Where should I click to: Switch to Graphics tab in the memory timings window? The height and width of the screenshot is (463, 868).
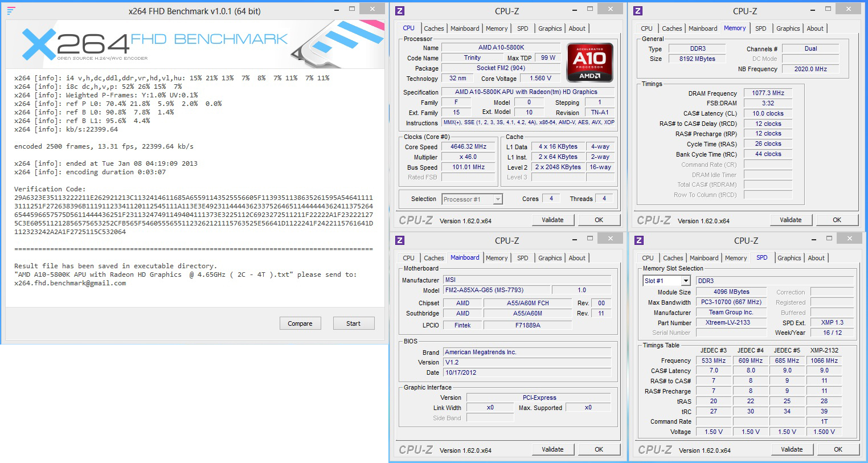coord(788,28)
